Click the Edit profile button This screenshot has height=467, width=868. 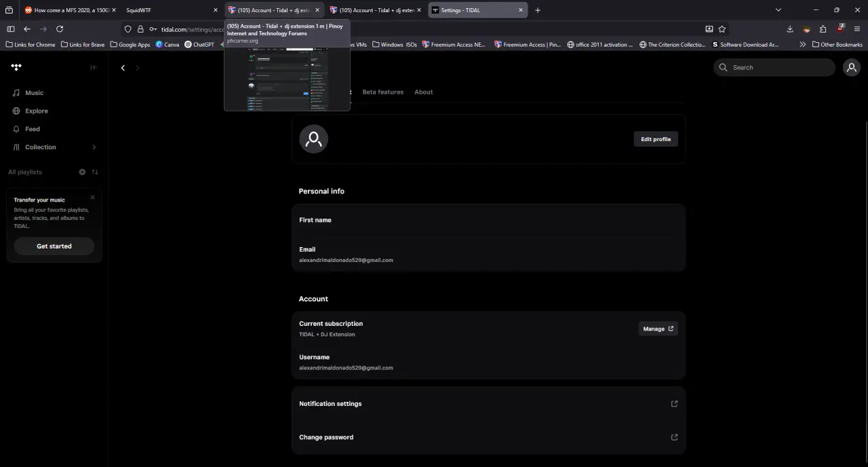point(656,139)
